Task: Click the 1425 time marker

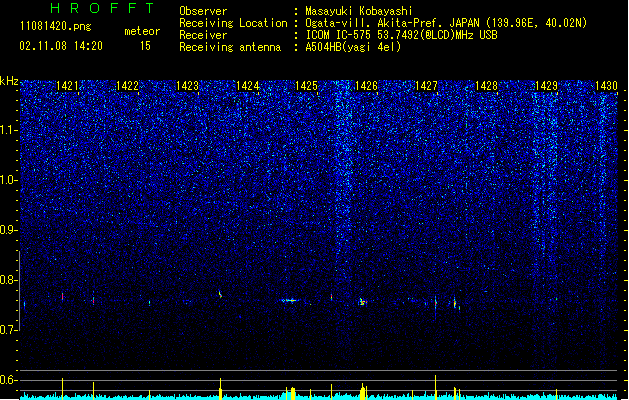Action: click(x=306, y=86)
